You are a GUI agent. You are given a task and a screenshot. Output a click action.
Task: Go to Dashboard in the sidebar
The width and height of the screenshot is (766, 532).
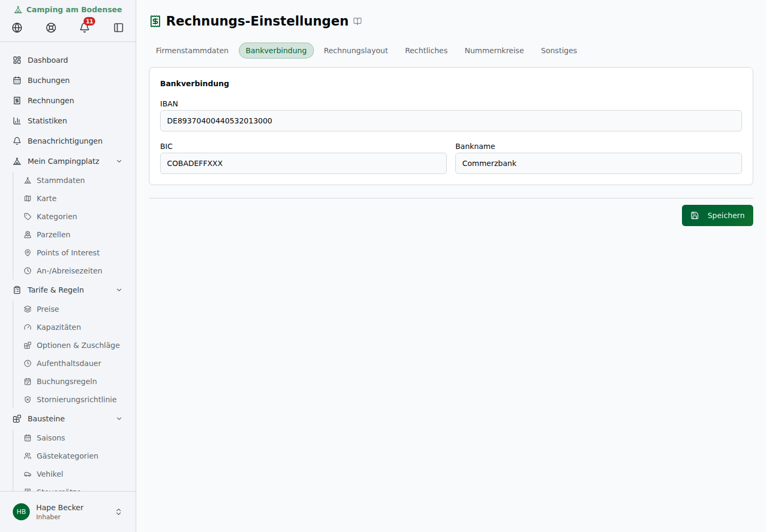68,60
